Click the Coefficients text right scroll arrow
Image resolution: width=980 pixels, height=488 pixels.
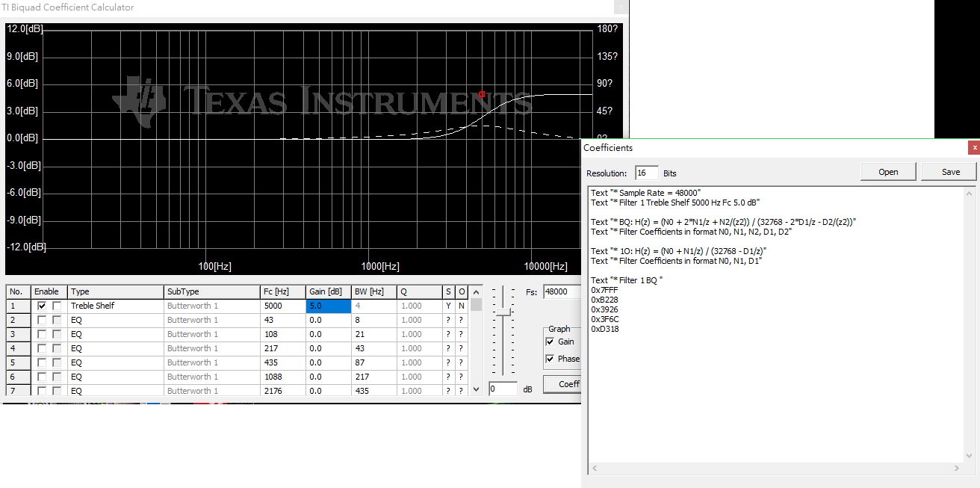pyautogui.click(x=958, y=469)
